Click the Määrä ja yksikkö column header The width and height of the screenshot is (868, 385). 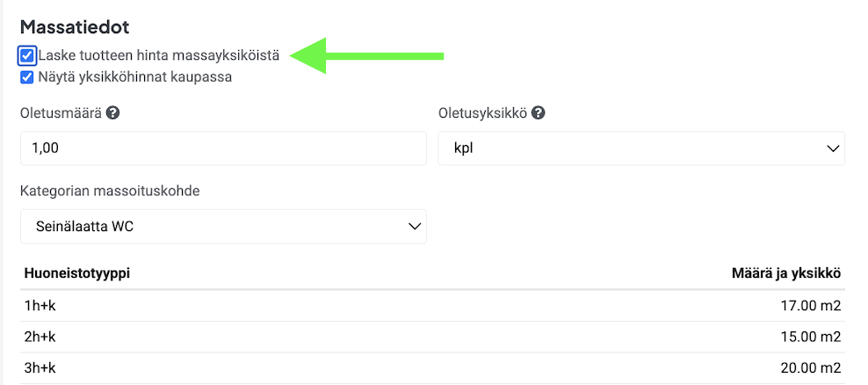(x=786, y=274)
